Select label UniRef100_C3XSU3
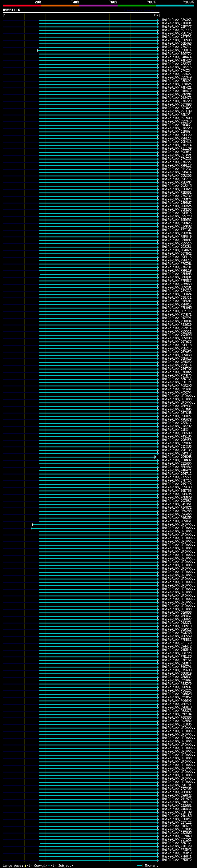 pos(177,446)
